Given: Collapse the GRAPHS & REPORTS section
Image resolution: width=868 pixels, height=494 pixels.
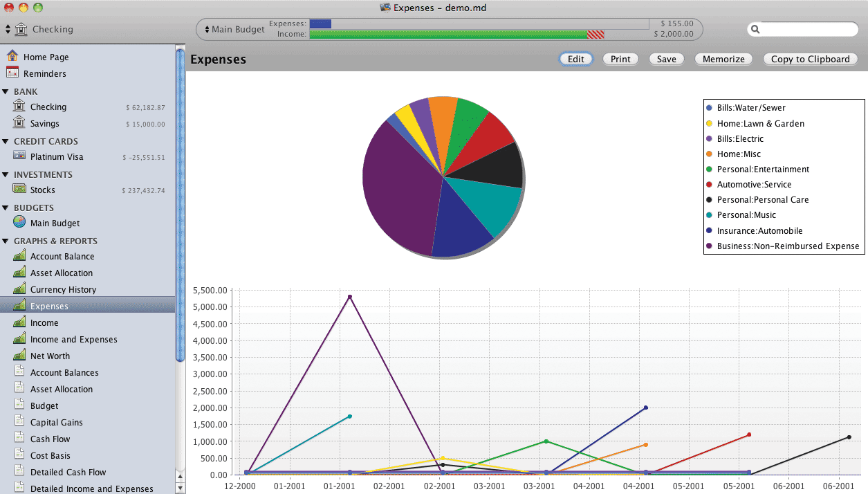Looking at the screenshot, I should coord(6,241).
